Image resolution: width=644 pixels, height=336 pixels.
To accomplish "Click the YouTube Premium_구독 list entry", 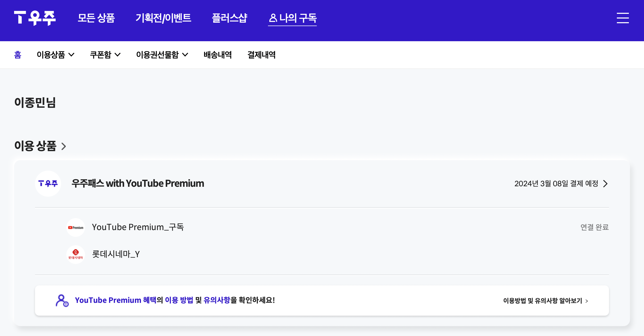I will click(138, 227).
